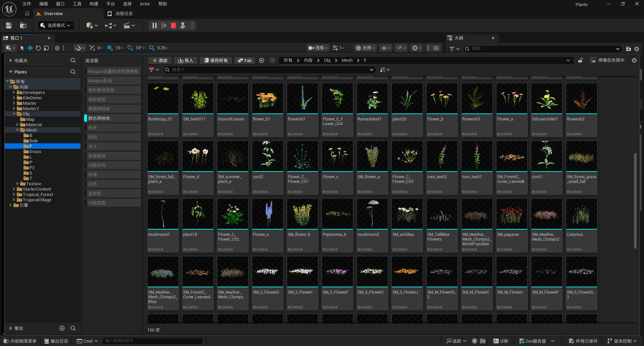Open the 输出日志 panel
The image size is (644, 346).
point(56,341)
